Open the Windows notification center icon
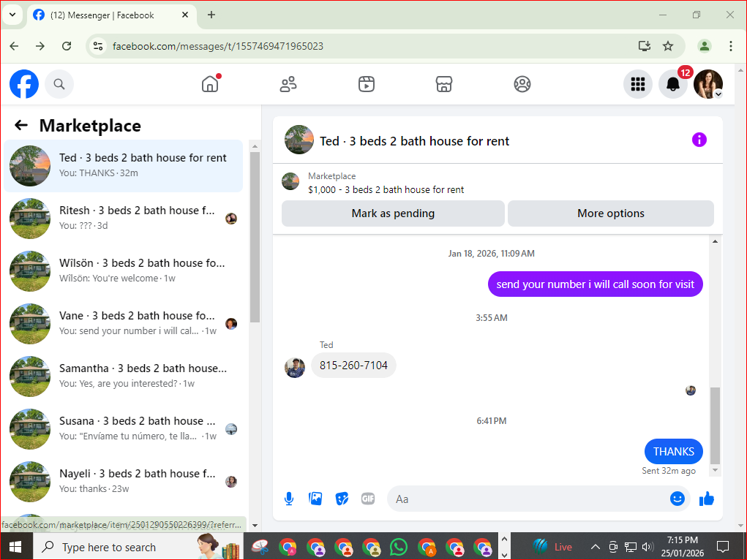The width and height of the screenshot is (747, 560). point(723,547)
